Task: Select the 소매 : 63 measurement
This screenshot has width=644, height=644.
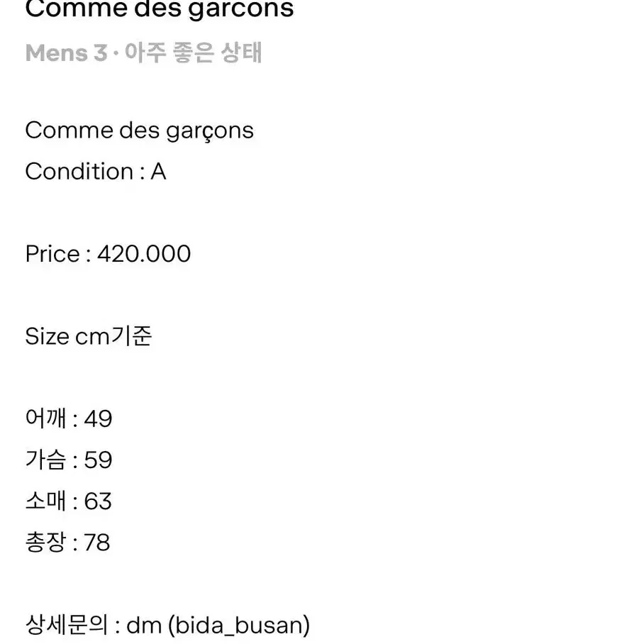Action: click(x=69, y=501)
